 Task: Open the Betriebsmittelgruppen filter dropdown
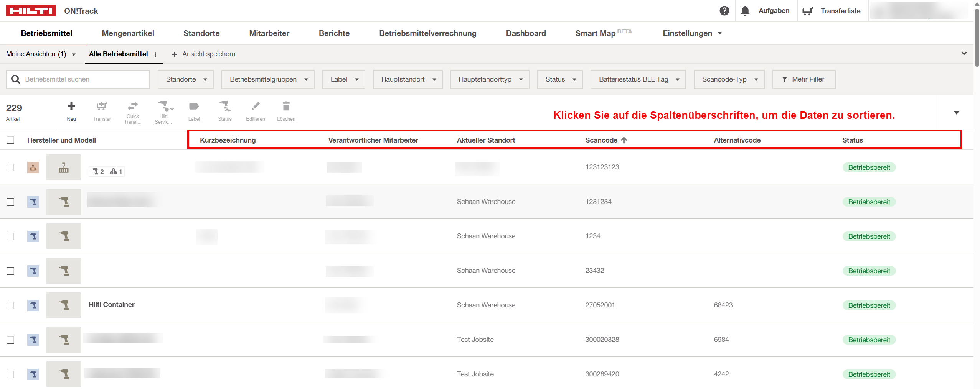[268, 79]
